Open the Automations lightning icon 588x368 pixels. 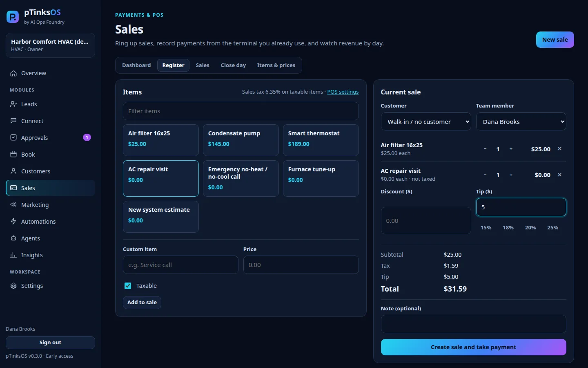pos(13,222)
